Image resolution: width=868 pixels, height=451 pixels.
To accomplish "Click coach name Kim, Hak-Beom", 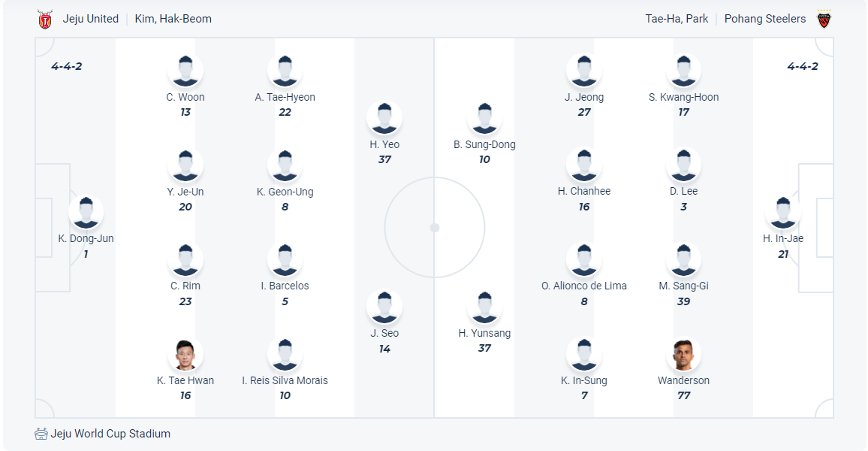I will [173, 19].
